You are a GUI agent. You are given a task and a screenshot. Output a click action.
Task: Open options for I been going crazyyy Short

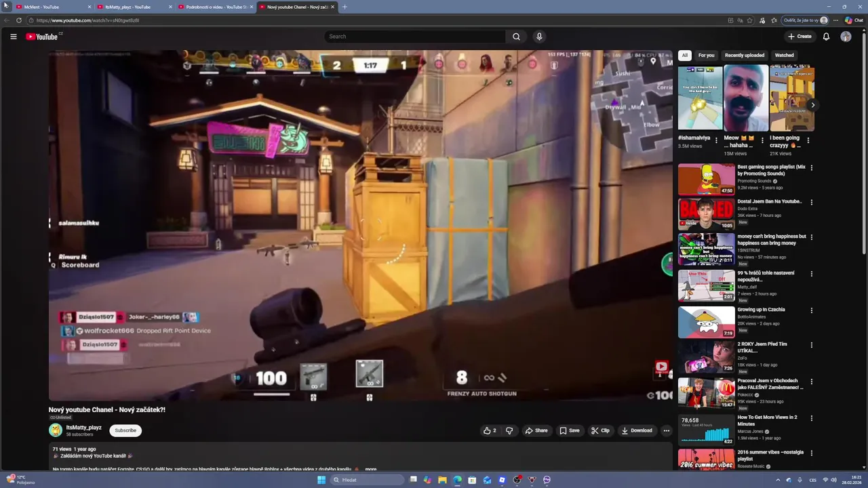pyautogui.click(x=808, y=140)
